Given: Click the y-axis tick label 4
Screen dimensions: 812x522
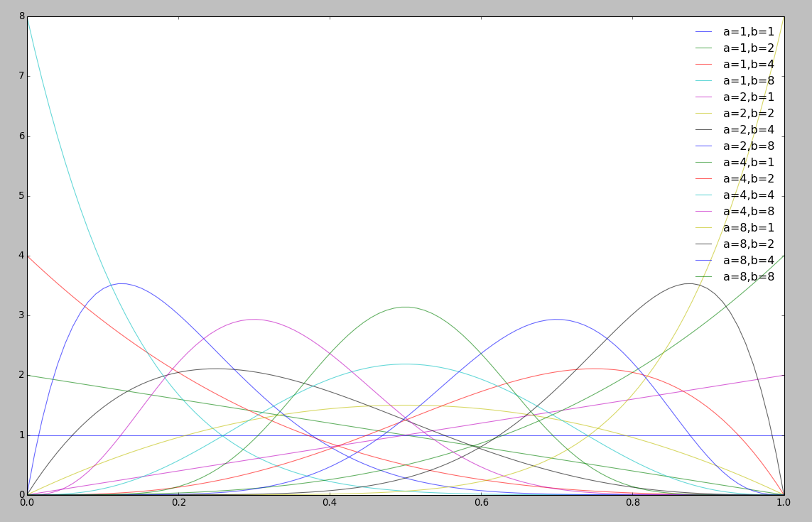Looking at the screenshot, I should (22, 255).
